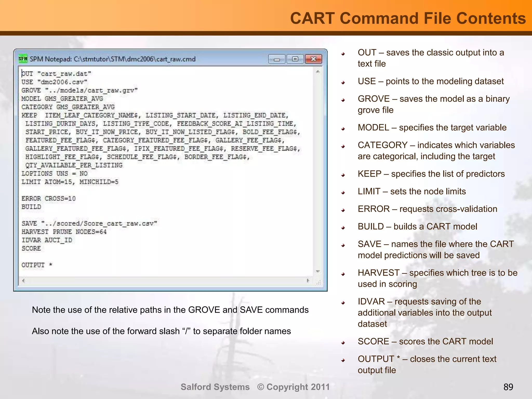Click the IDVAR AUCT_ID line
This screenshot has height=399, width=532.
coord(47,240)
